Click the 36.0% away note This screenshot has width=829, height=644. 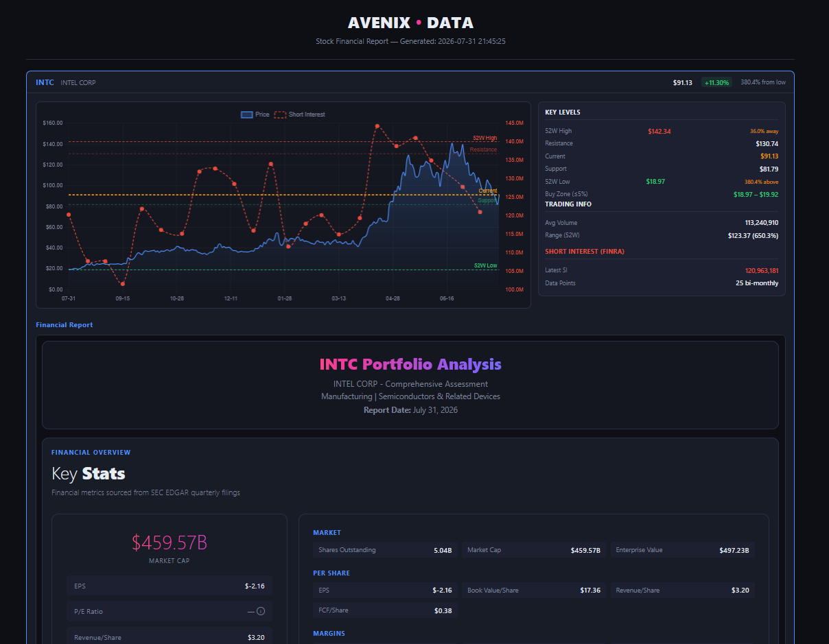(x=764, y=131)
